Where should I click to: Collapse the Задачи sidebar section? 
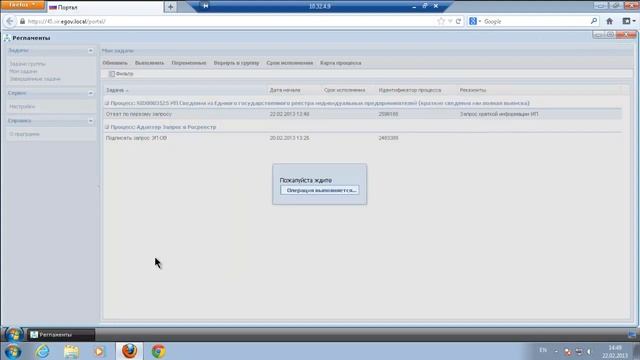(x=91, y=51)
